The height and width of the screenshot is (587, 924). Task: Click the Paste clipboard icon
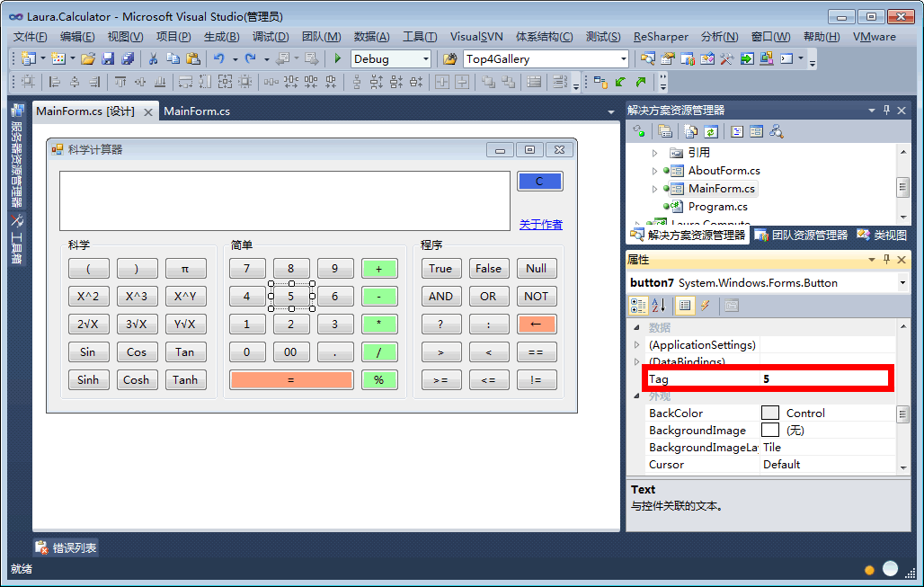192,59
